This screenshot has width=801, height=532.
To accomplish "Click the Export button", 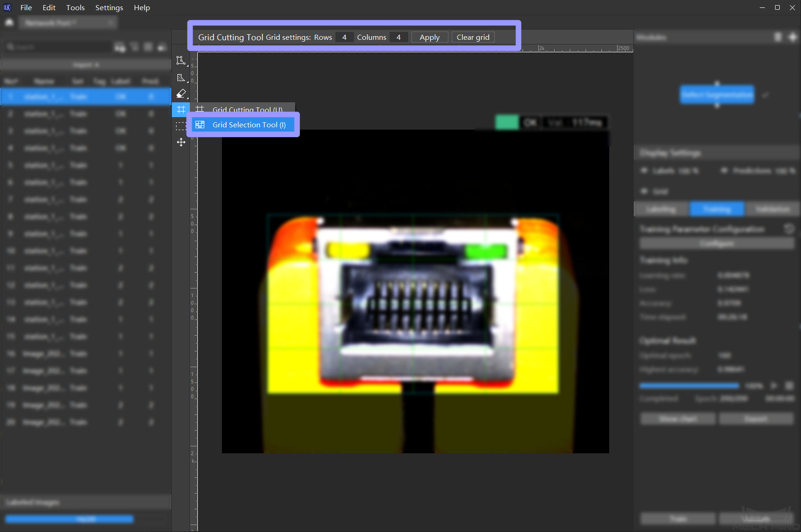I will click(756, 419).
